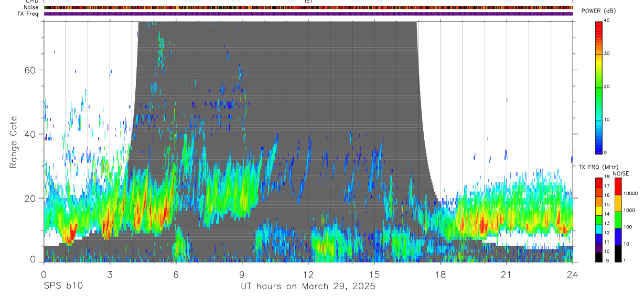The width and height of the screenshot is (644, 297).
Task: Click the 'POWER (dB)' legend title
Action: (x=598, y=11)
